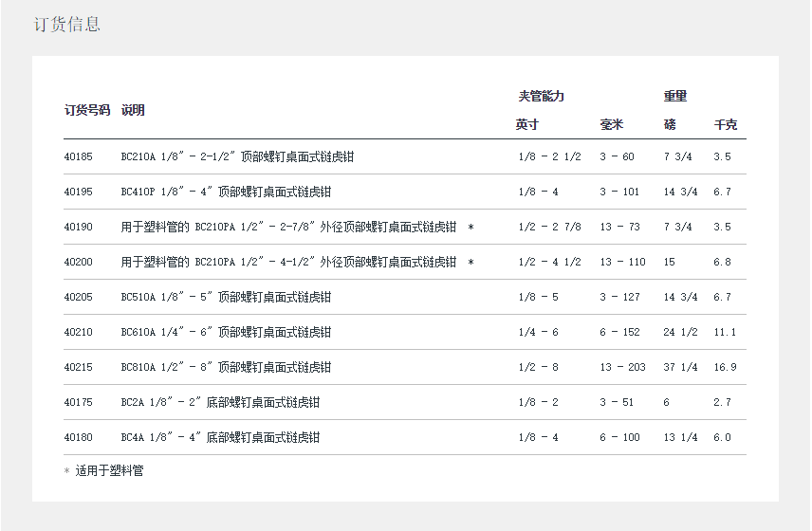Select the 订货号码 column header
Viewport: 812px width, 531px height.
tap(87, 110)
